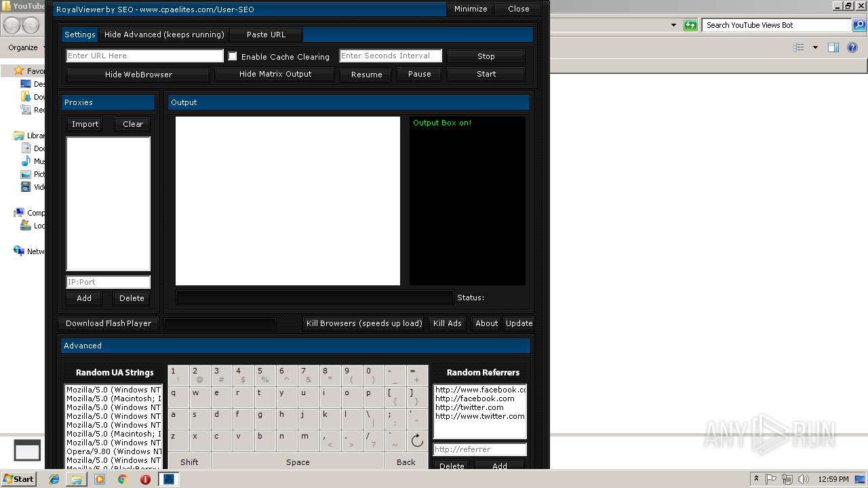This screenshot has width=868, height=488.
Task: Click the refresh key on the virtual keyboard
Action: pyautogui.click(x=417, y=441)
